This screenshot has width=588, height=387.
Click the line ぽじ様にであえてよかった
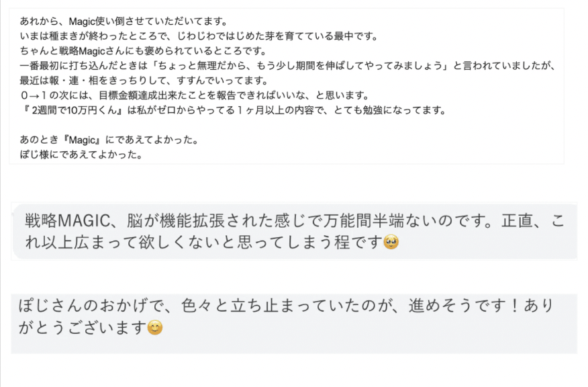pyautogui.click(x=81, y=155)
